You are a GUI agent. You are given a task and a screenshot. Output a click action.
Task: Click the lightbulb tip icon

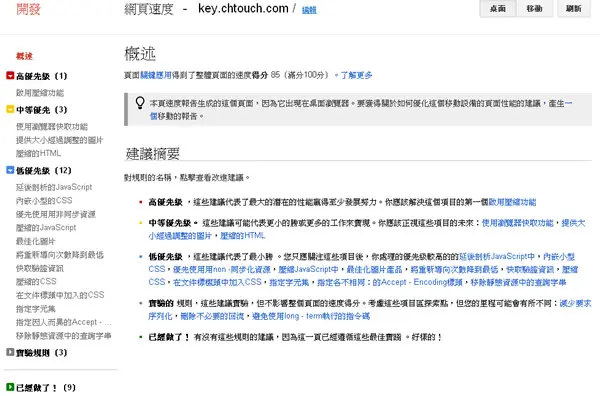tap(140, 103)
